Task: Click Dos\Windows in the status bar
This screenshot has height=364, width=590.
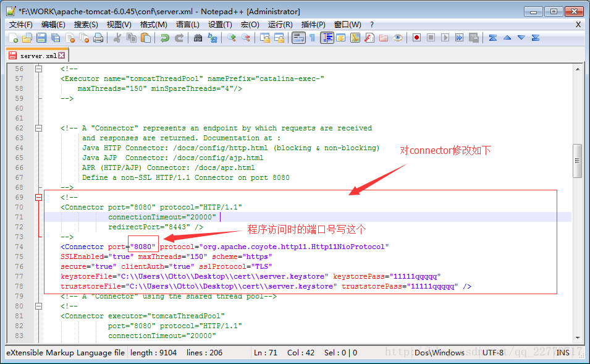Action: coord(439,353)
